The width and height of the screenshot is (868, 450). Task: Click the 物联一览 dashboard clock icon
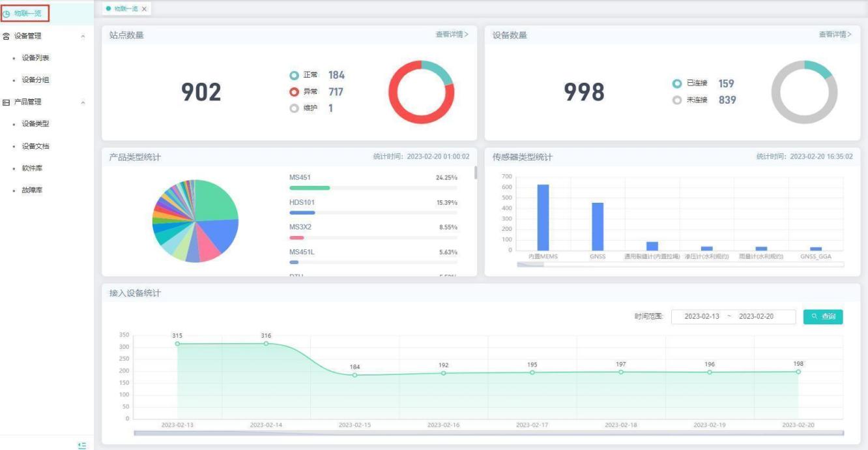click(x=7, y=13)
